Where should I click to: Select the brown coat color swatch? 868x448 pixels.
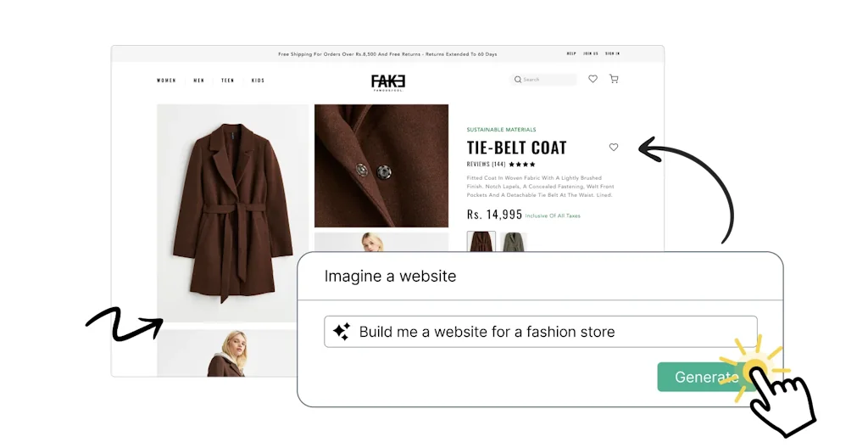481,242
